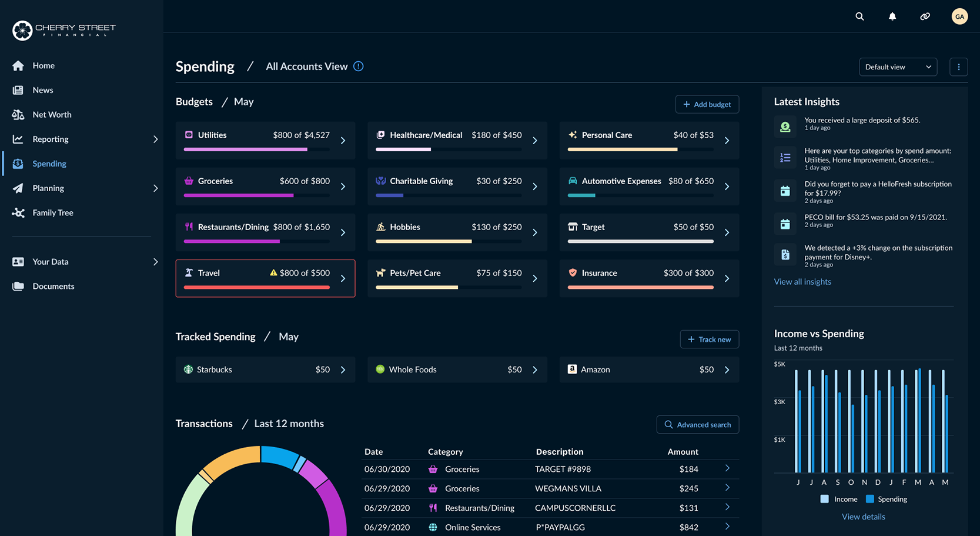Viewport: 980px width, 536px height.
Task: Click the Track new button
Action: 710,339
